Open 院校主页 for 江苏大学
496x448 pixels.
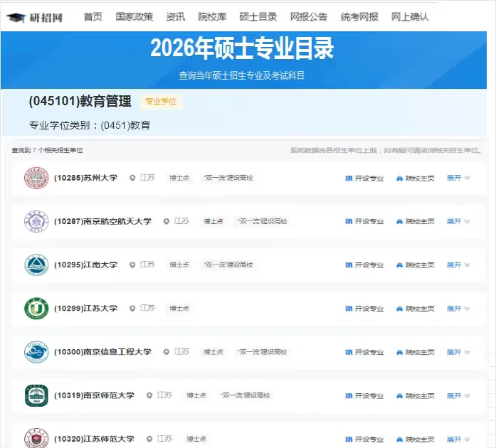(416, 309)
